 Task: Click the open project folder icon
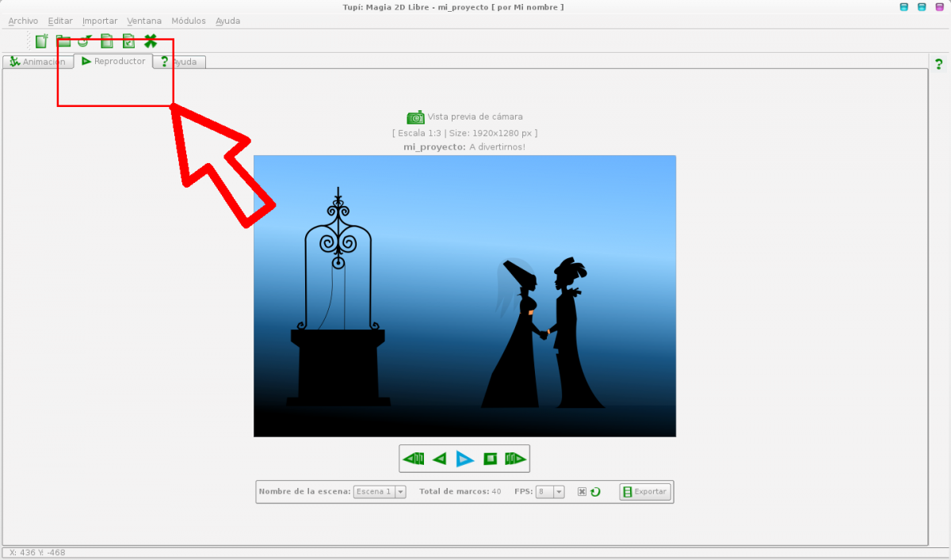tap(63, 41)
